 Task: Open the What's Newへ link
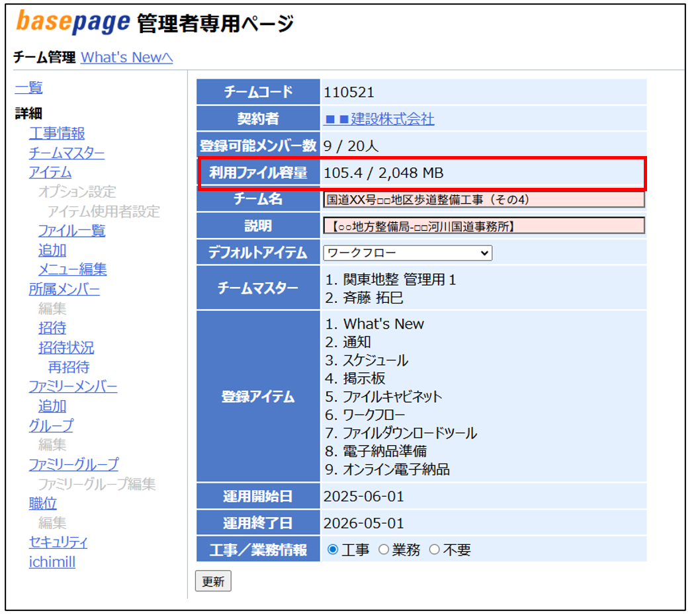pyautogui.click(x=126, y=58)
